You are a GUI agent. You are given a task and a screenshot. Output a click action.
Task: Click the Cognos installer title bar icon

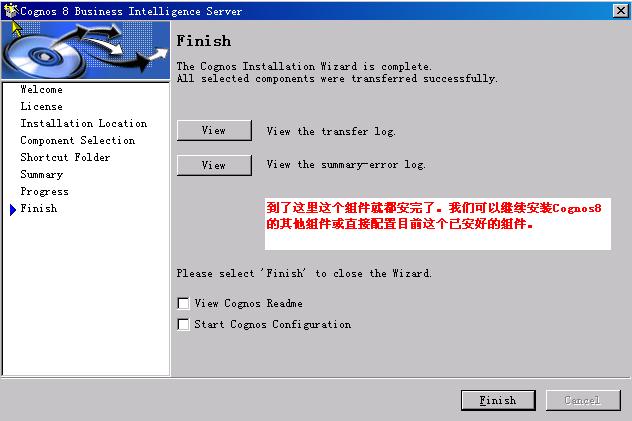coord(10,10)
